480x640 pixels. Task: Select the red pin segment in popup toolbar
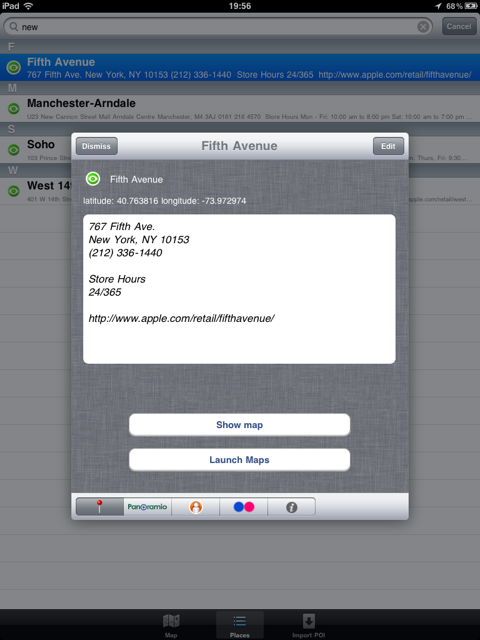pyautogui.click(x=100, y=507)
